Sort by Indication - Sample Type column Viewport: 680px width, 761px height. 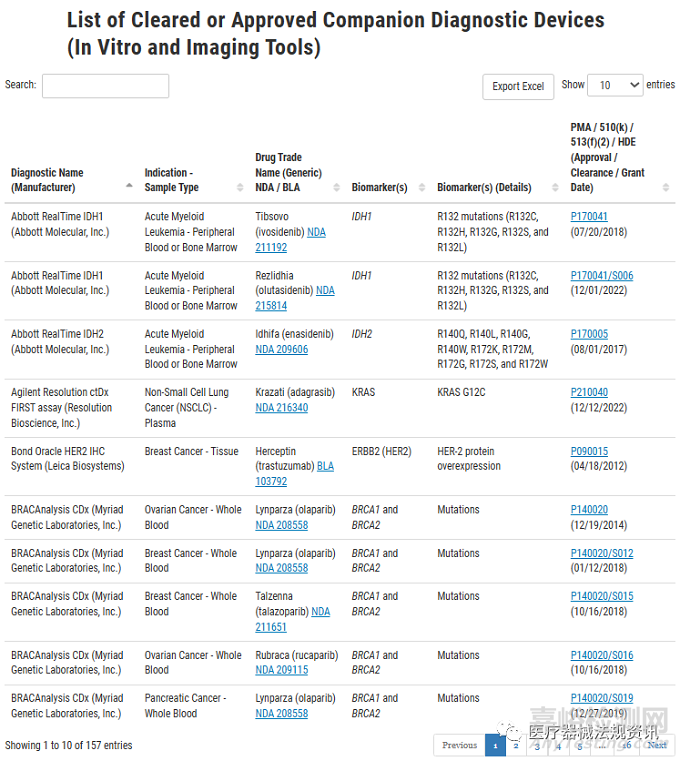tap(171, 180)
